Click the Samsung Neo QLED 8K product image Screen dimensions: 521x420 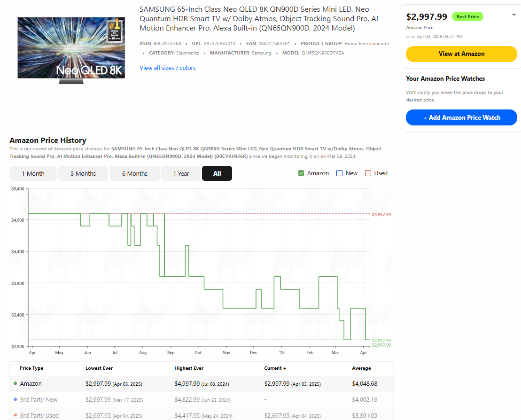pyautogui.click(x=71, y=50)
